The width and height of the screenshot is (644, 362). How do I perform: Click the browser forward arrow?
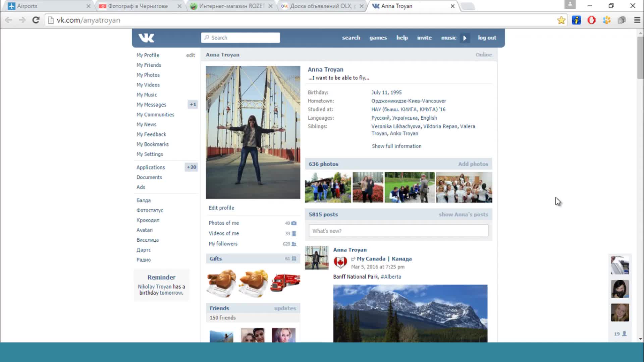[x=22, y=20]
